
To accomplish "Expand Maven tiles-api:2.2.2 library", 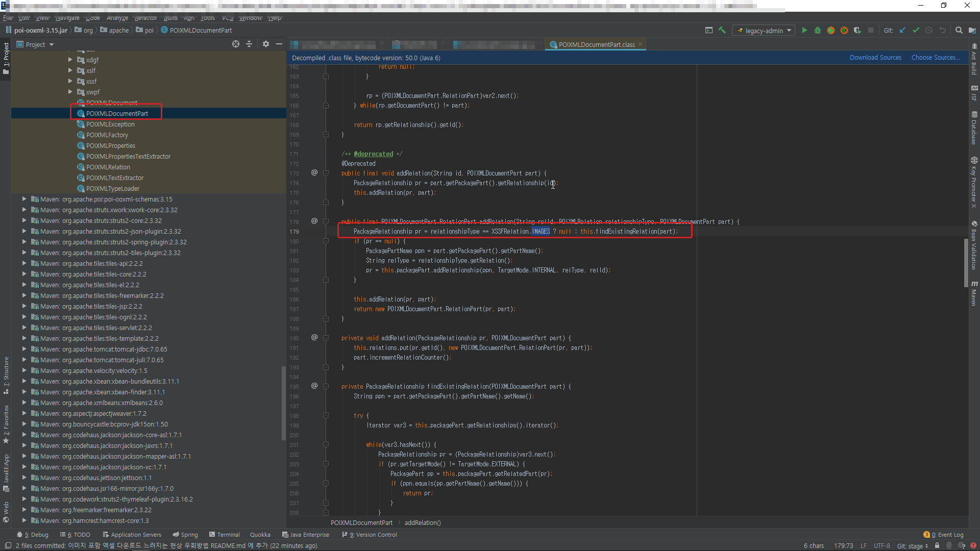I will (24, 263).
